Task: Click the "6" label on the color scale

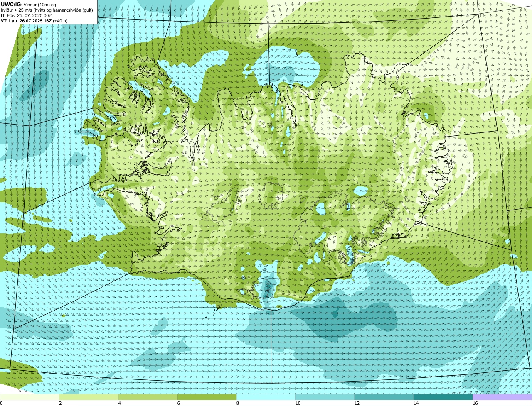Action: (179, 403)
